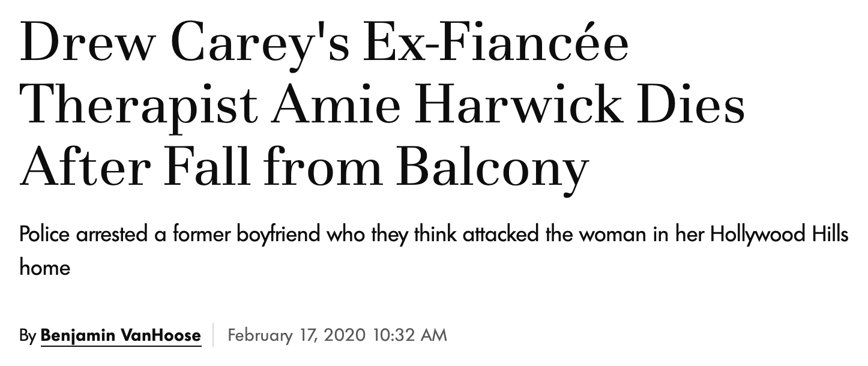This screenshot has width=868, height=366.
Task: Click the article headline text
Action: (383, 106)
